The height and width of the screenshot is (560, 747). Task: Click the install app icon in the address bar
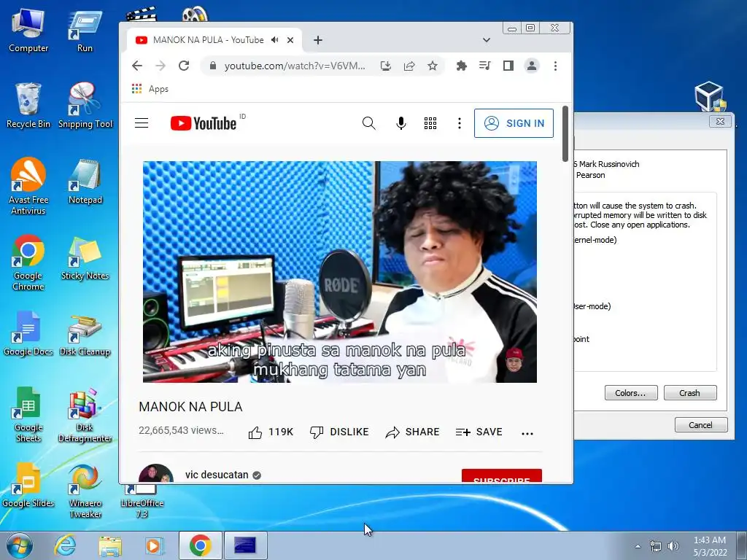click(386, 66)
